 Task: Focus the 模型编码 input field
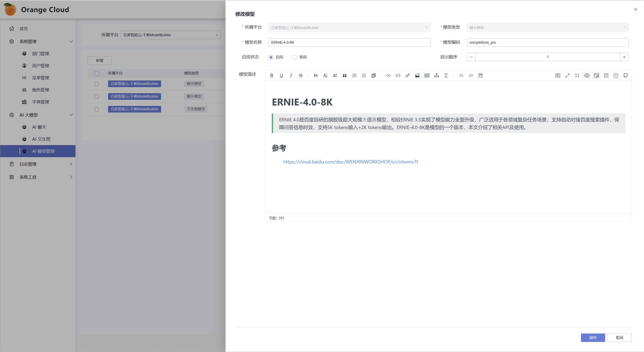(x=548, y=42)
